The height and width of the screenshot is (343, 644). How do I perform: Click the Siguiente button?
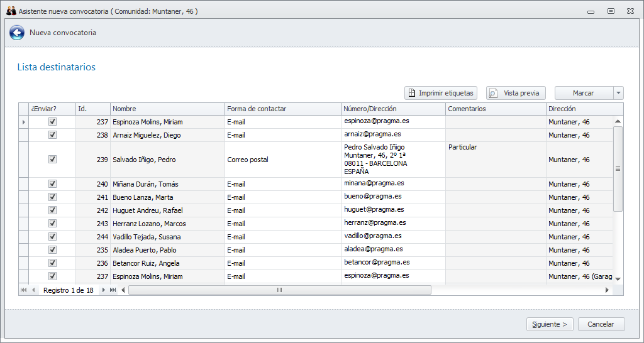[550, 324]
